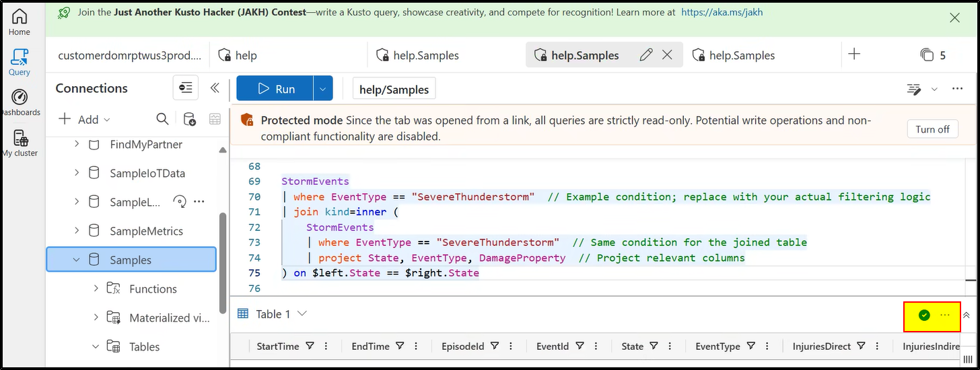Filter the StartTime column
Viewport: 980px width, 370px height.
pos(310,346)
